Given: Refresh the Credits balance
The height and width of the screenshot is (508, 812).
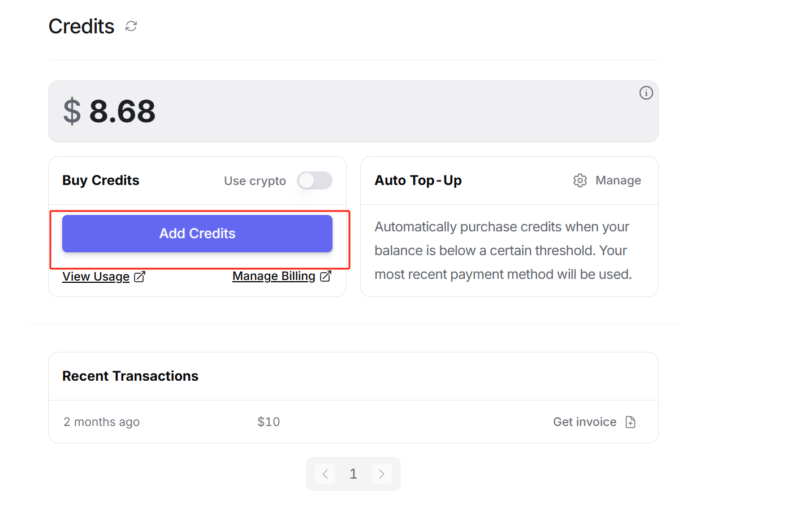Looking at the screenshot, I should click(x=131, y=27).
